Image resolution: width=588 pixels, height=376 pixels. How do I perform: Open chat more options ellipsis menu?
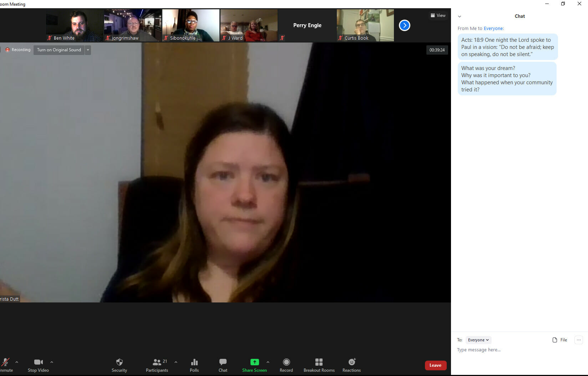pyautogui.click(x=578, y=340)
